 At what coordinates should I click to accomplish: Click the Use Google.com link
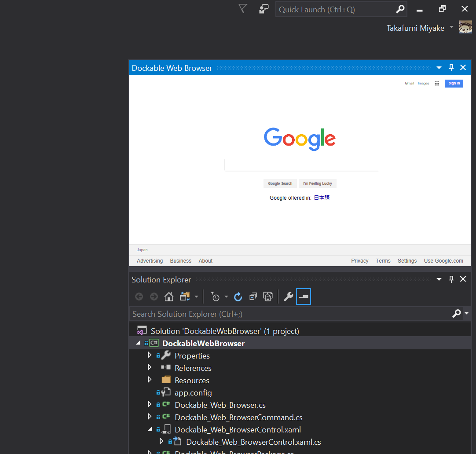(x=443, y=261)
